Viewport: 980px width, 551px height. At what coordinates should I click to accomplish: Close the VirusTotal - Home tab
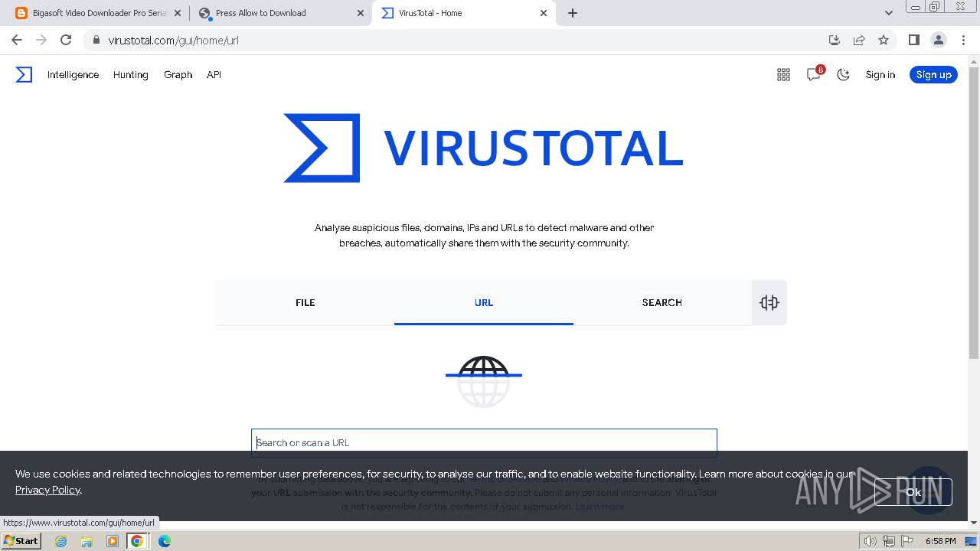[544, 13]
